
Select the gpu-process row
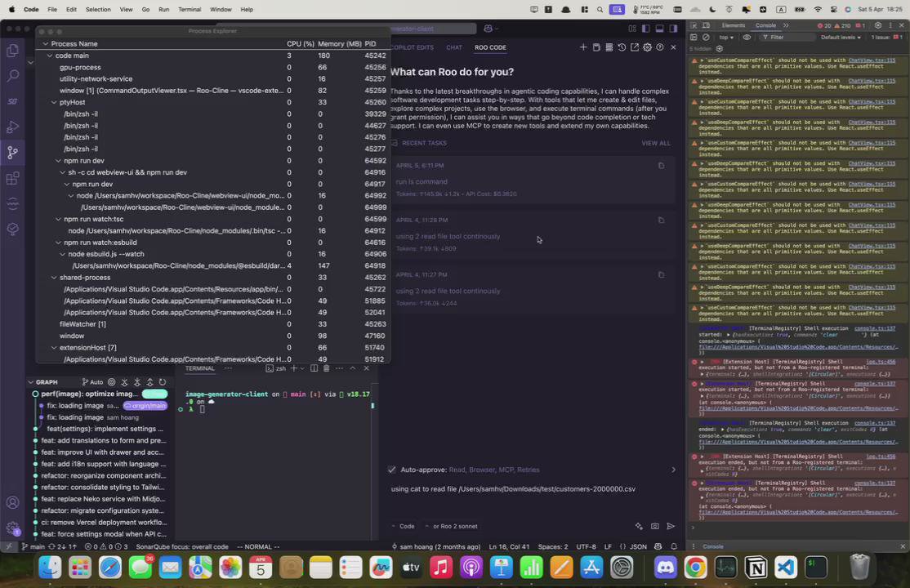click(213, 67)
